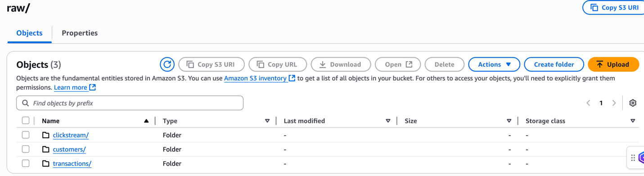Viewport: 644px width, 176px height.
Task: Click the raw/ page heading
Action: 18,8
